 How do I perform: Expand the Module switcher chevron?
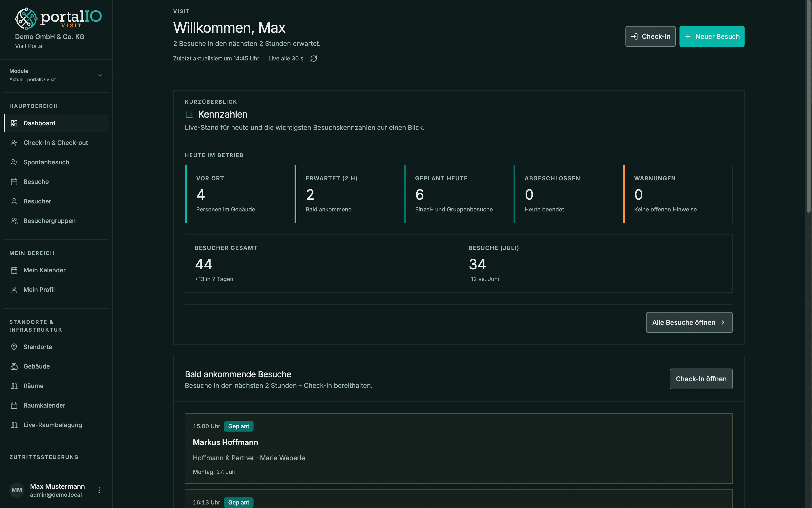click(x=100, y=75)
